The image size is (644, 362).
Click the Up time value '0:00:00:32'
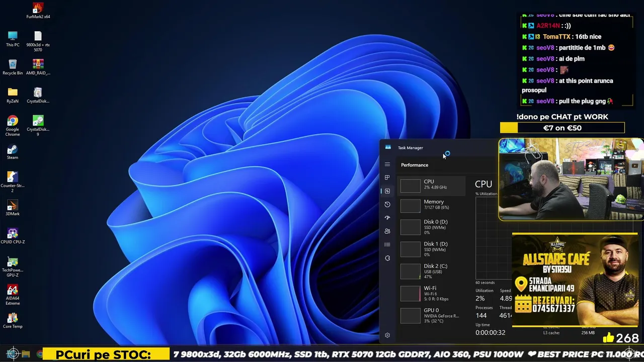click(x=490, y=332)
